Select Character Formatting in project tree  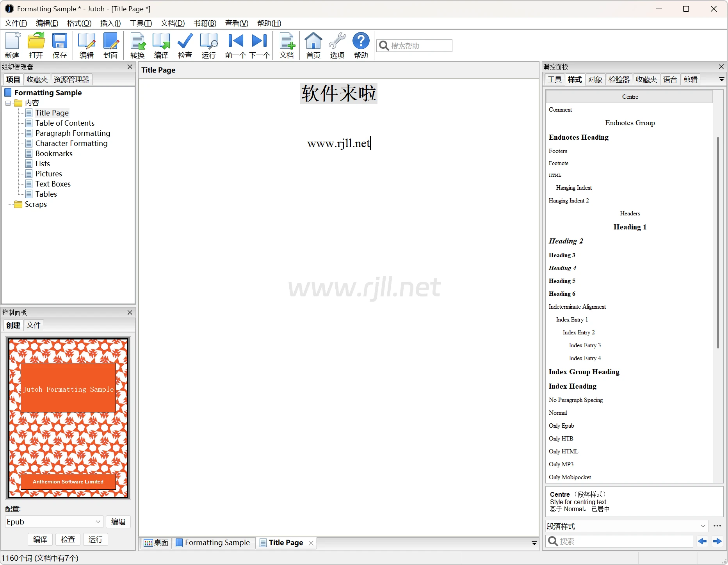71,144
